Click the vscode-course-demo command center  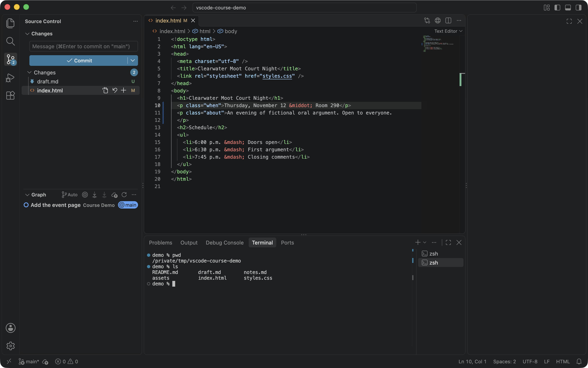(x=304, y=8)
